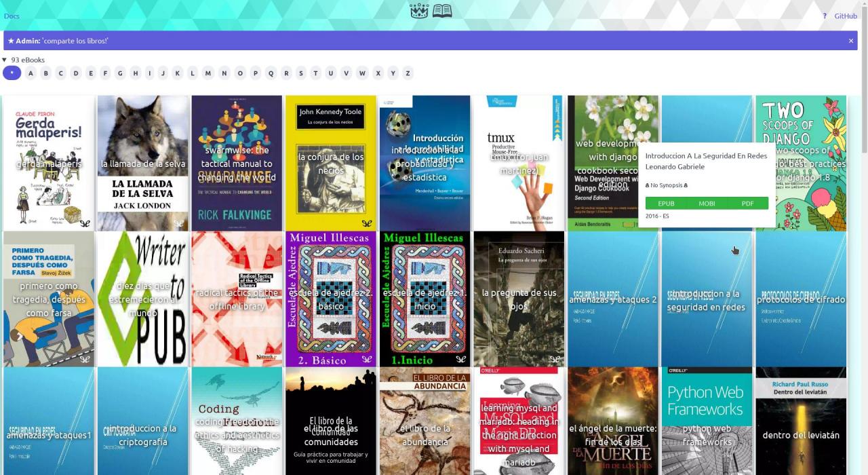Filter books by letter C
The height and width of the screenshot is (475, 868).
coord(60,73)
